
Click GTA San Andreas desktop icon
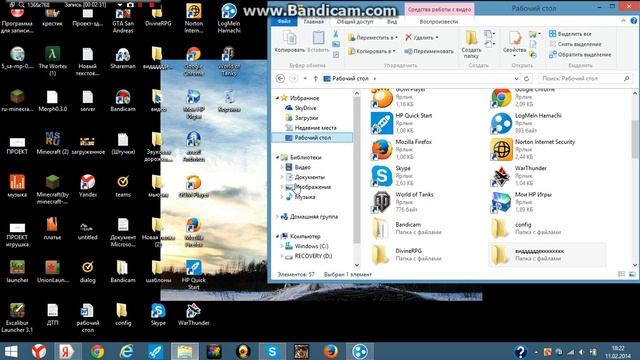point(123,20)
